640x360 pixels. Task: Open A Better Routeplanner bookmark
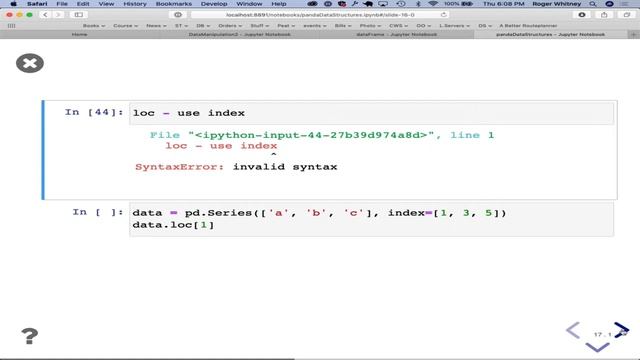(x=528, y=26)
